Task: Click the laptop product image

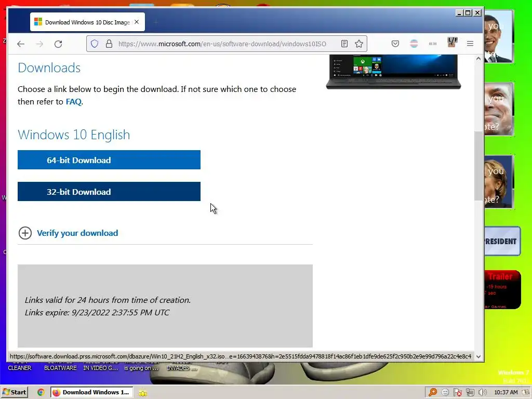Action: 393,72
